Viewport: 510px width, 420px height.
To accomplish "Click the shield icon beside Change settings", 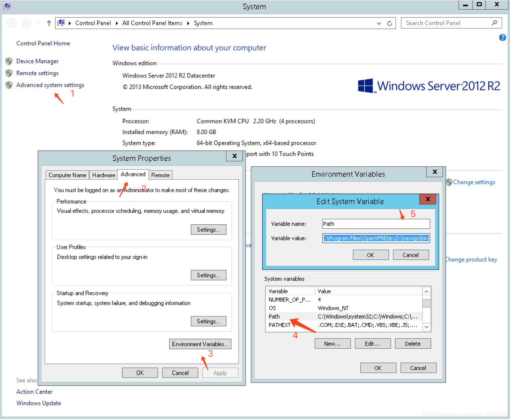I will [449, 182].
